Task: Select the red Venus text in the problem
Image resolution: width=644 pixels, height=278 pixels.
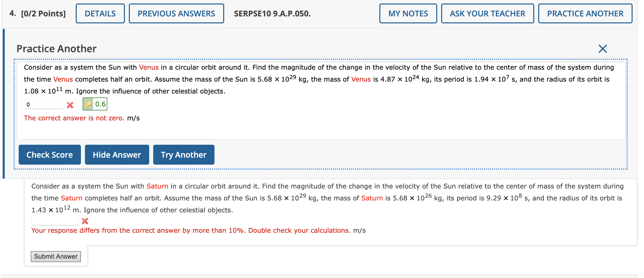Action: coord(148,67)
